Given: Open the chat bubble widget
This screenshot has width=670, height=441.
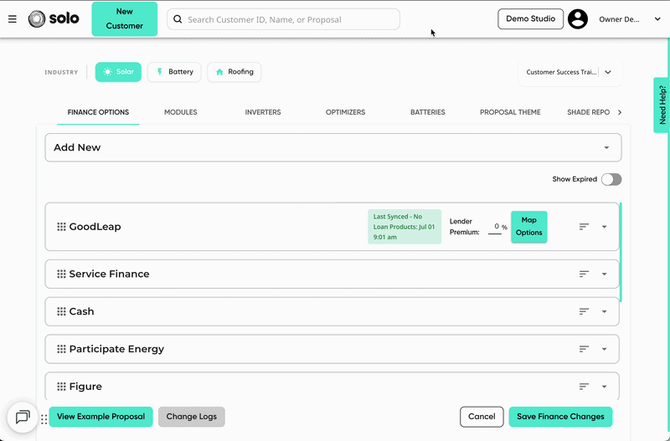Looking at the screenshot, I should (x=23, y=417).
